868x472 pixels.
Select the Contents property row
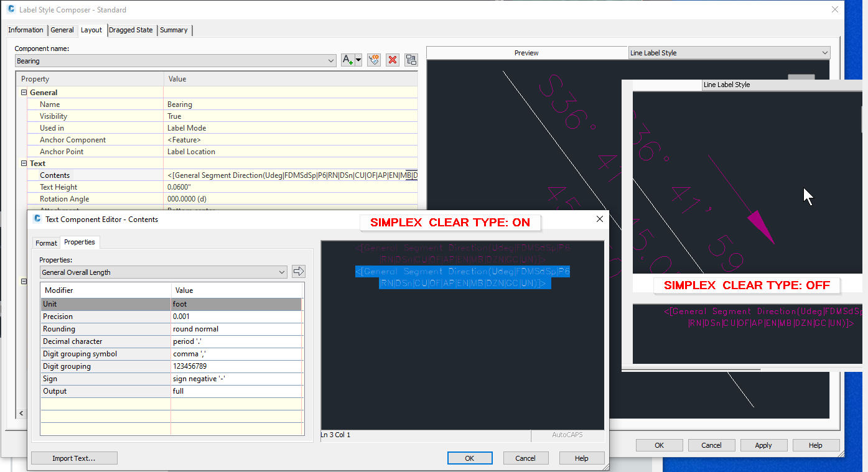point(222,175)
